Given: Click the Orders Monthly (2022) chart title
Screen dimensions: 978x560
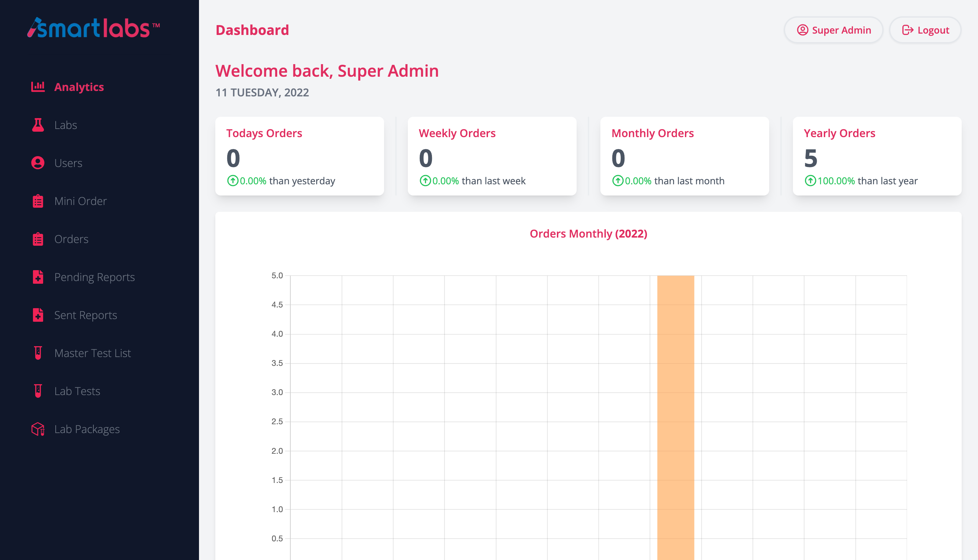Looking at the screenshot, I should point(588,234).
